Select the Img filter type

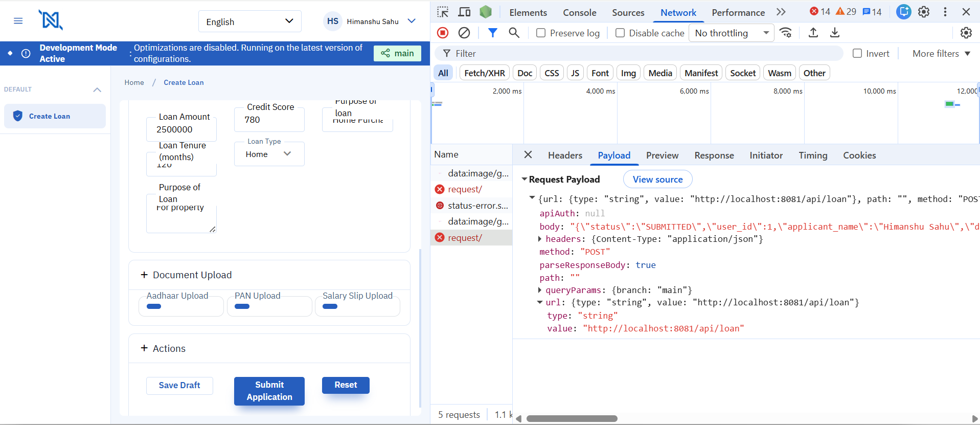tap(628, 73)
